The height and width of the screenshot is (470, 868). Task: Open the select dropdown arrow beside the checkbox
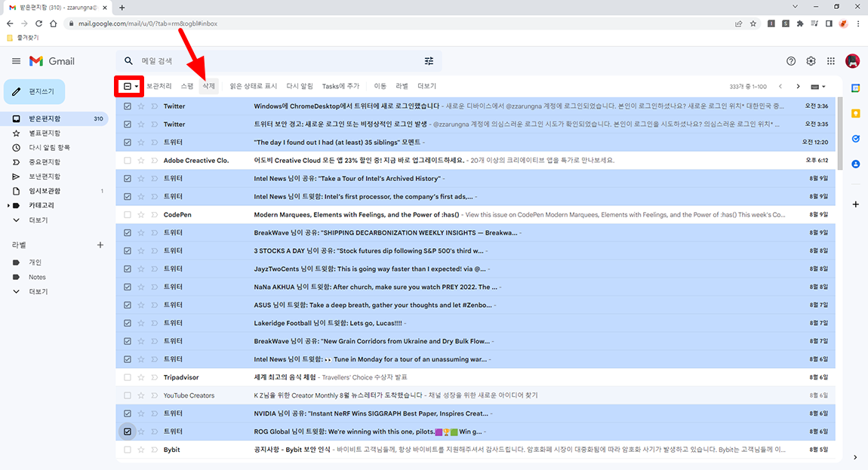[137, 86]
